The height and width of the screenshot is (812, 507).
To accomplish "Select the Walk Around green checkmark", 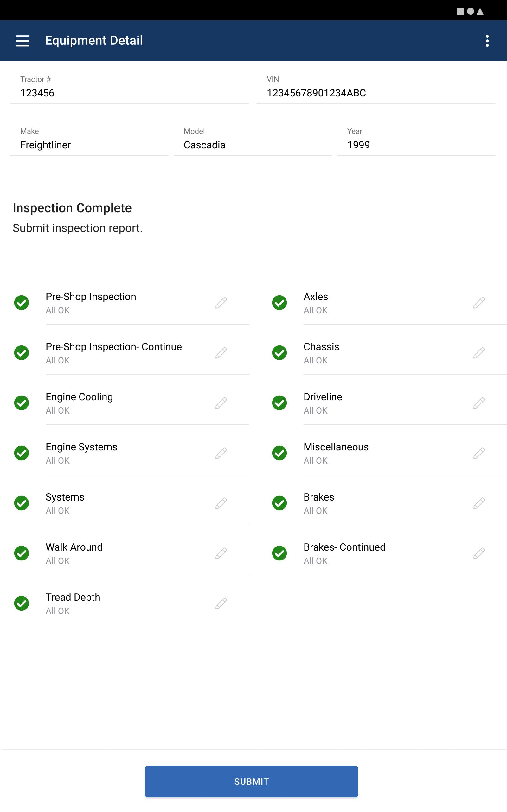I will pos(22,553).
